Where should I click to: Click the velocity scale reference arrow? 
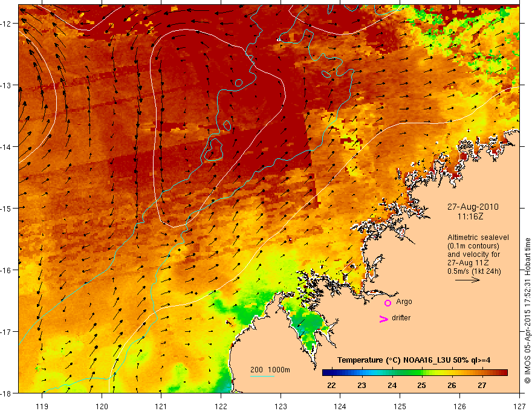click(x=467, y=280)
